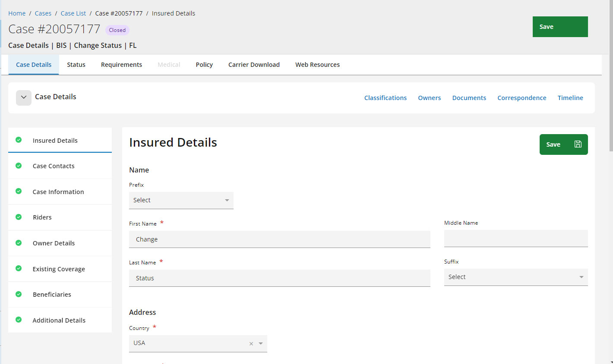Open the Documents link
Image resolution: width=613 pixels, height=364 pixels.
click(x=469, y=98)
